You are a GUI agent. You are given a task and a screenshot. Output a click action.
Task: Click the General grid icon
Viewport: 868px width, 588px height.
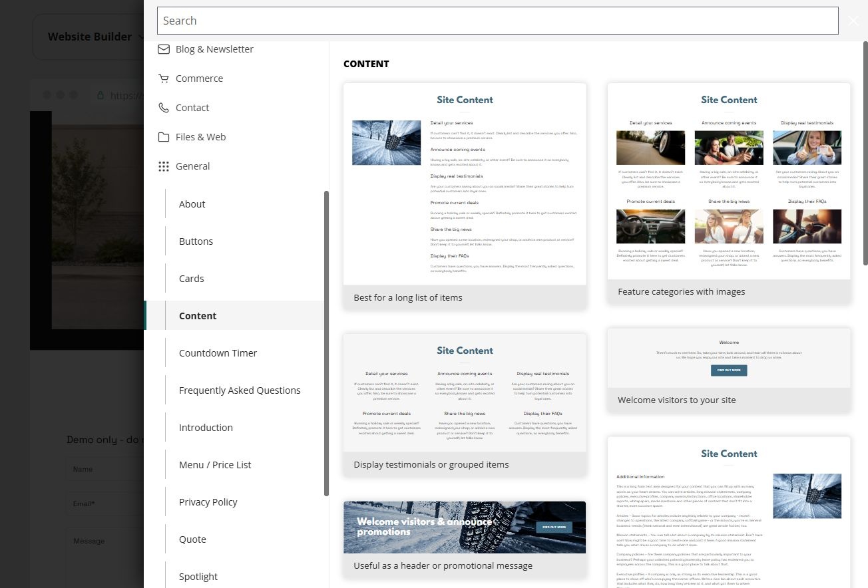[163, 166]
